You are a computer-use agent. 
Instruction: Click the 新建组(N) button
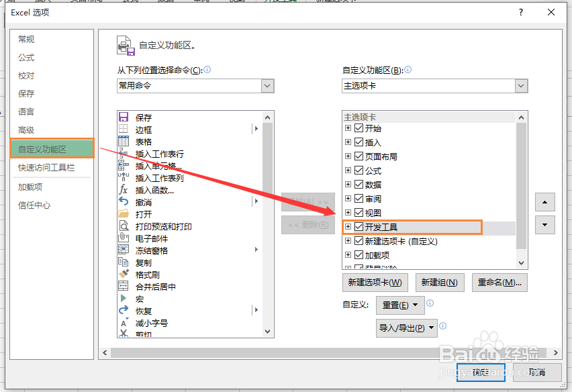(x=440, y=283)
